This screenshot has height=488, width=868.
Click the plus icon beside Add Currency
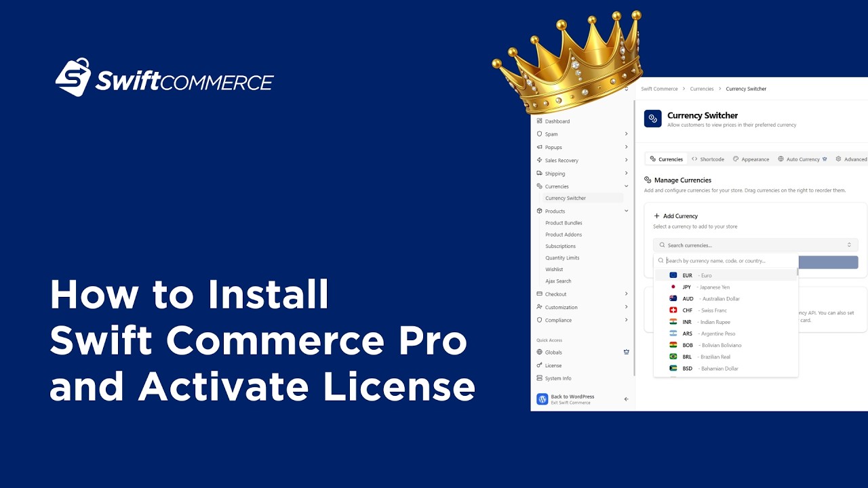point(656,216)
